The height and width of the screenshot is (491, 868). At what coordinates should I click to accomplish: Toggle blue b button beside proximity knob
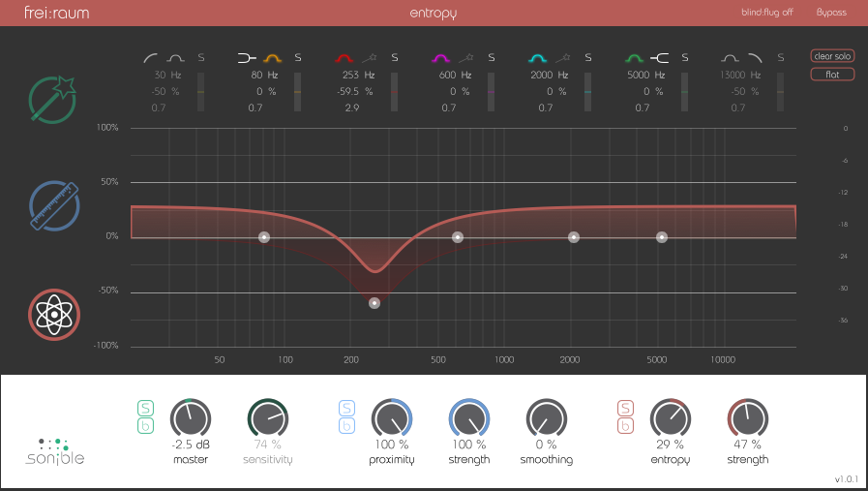point(347,425)
